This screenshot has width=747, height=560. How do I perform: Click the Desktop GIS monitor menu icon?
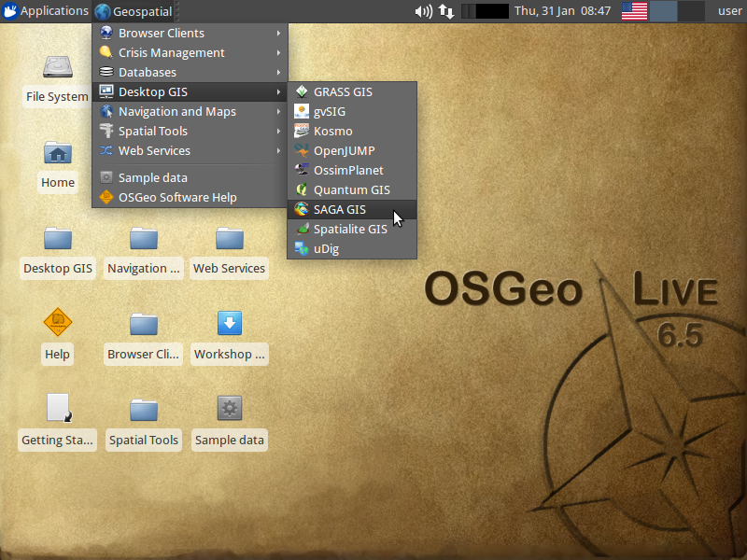[106, 91]
